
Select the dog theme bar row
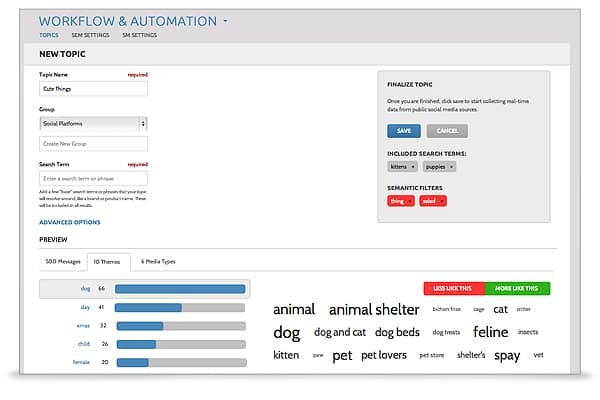click(144, 289)
